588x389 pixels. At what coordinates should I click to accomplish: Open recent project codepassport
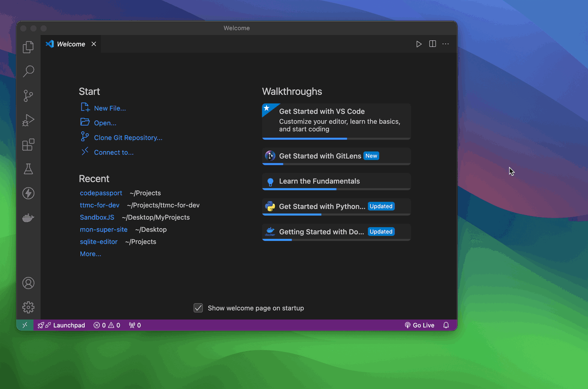tap(101, 193)
